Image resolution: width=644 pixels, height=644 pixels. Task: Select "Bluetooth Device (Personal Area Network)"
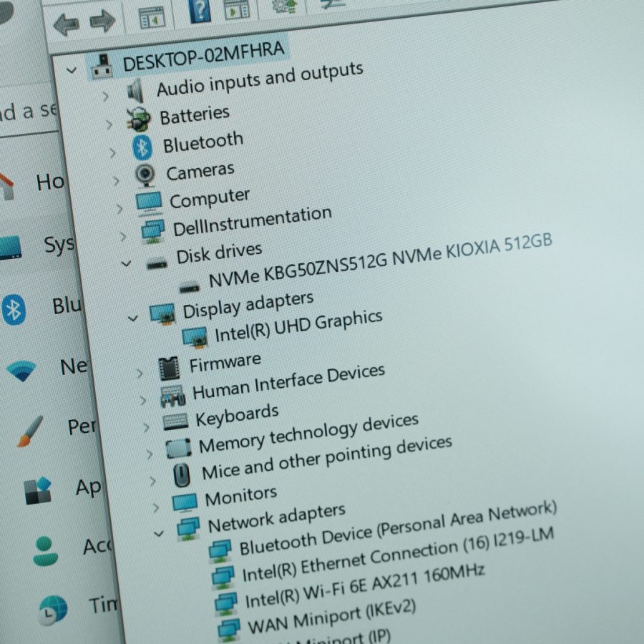pos(398,528)
